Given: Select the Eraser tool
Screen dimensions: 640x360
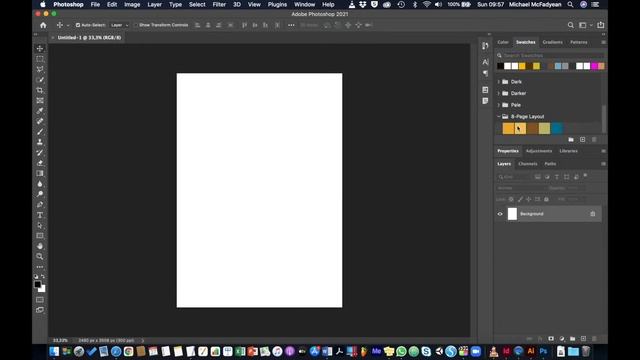Looking at the screenshot, I should [40, 163].
